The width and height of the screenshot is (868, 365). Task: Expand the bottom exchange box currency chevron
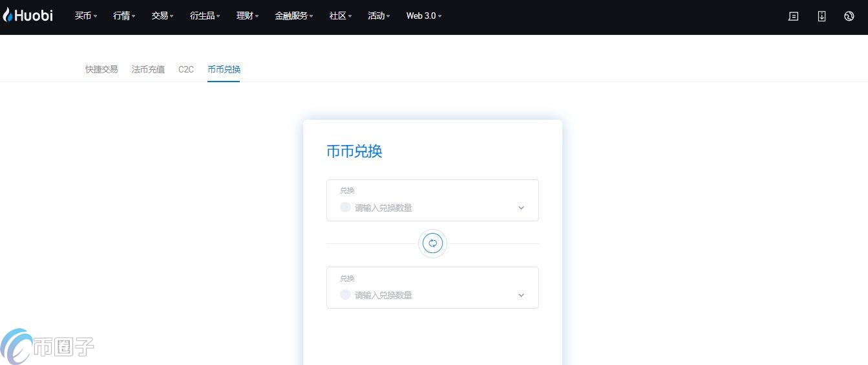521,295
